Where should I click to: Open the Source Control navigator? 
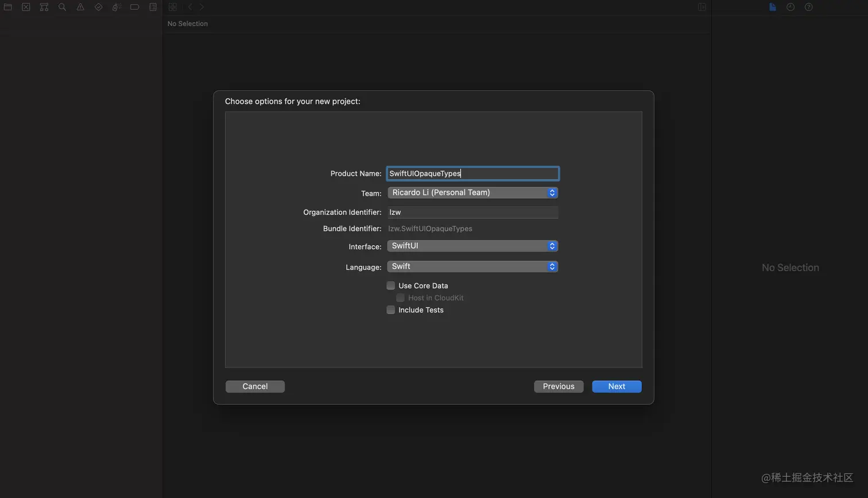click(26, 7)
